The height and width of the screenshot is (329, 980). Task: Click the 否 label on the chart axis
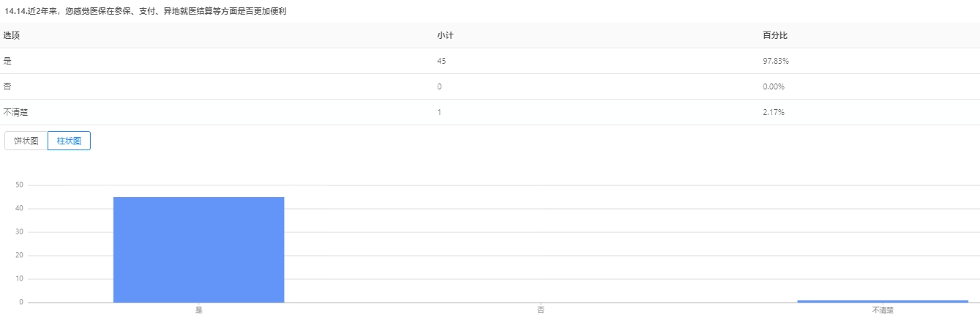pyautogui.click(x=540, y=310)
